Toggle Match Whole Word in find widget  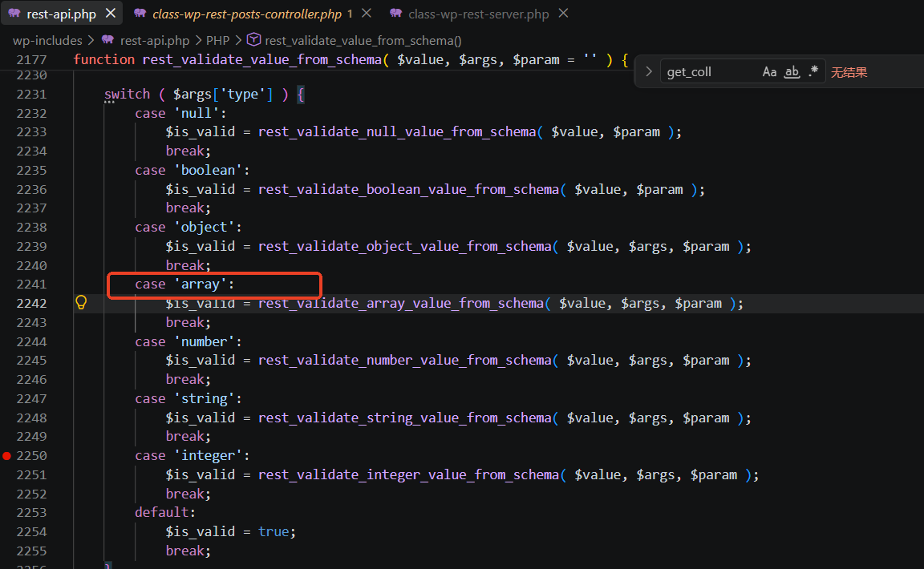click(x=792, y=72)
